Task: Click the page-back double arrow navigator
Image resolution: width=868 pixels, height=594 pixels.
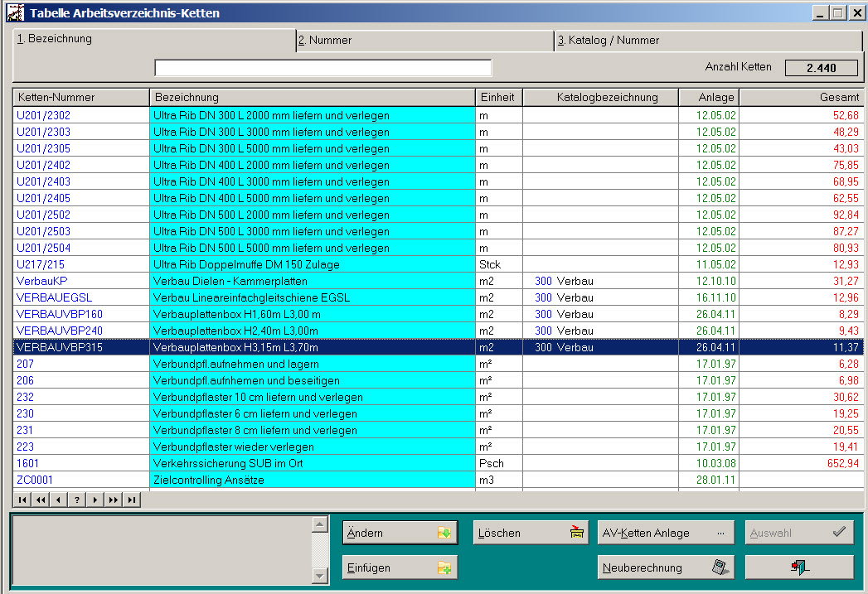Action: (x=40, y=500)
